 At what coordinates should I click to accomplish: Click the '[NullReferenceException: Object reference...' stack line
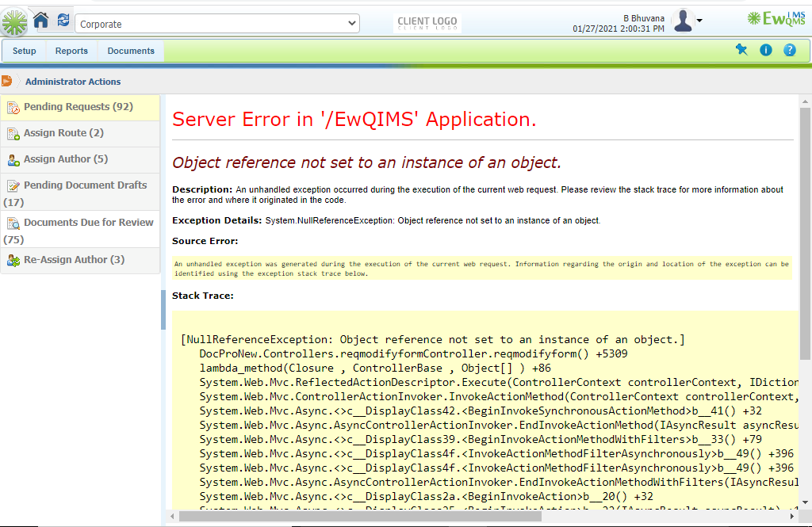click(x=433, y=340)
